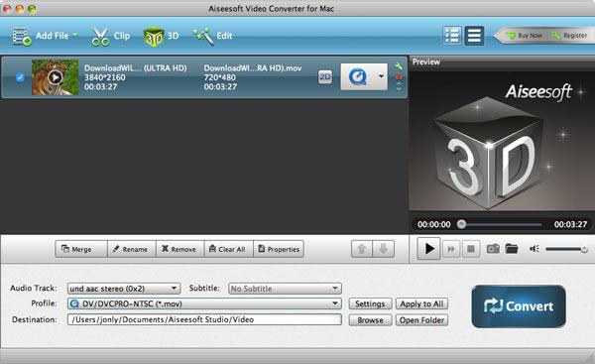595x364 pixels.
Task: Click the preview total time 00:03:27
Action: pos(570,224)
